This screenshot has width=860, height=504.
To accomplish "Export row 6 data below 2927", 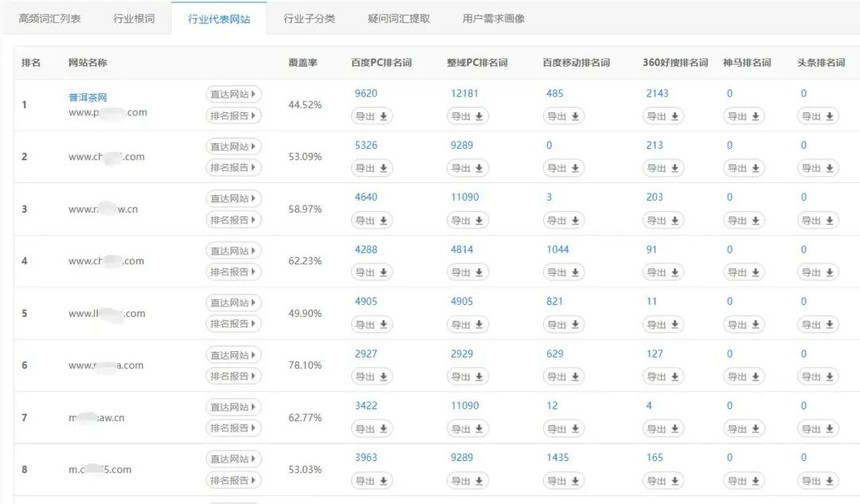I will click(372, 377).
